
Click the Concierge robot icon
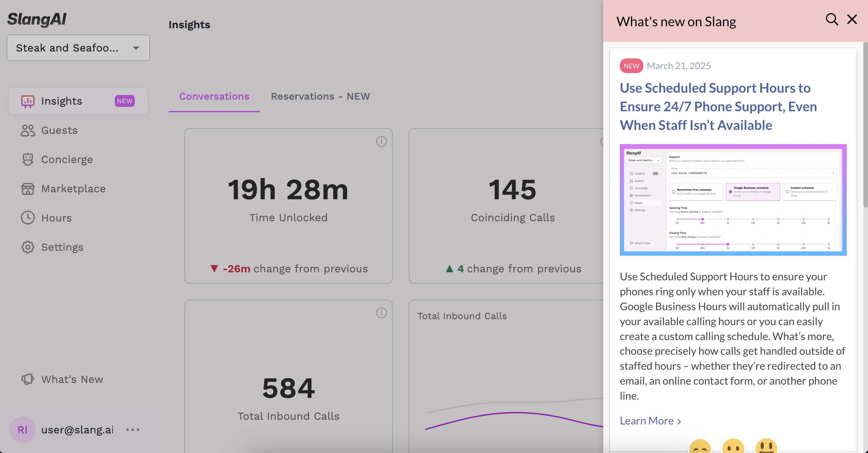pos(28,159)
